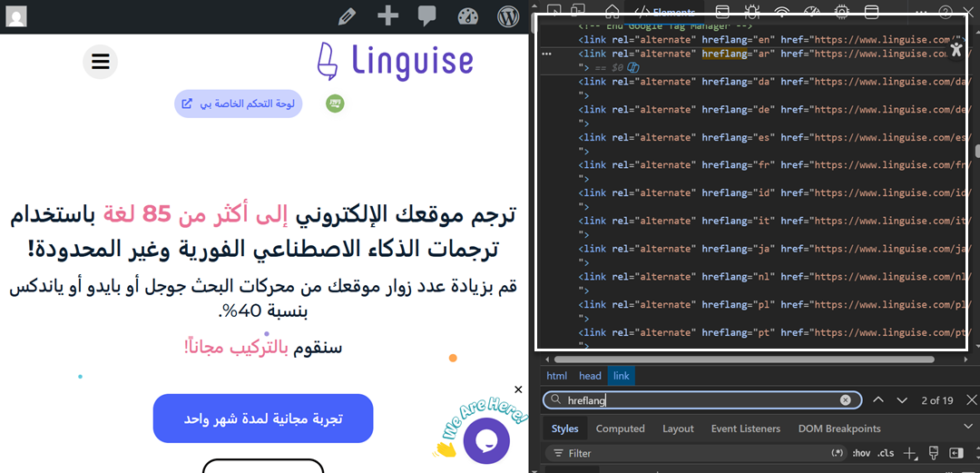Viewport: 980px width, 473px height.
Task: Switch to the Event Listeners tab
Action: [x=745, y=429]
